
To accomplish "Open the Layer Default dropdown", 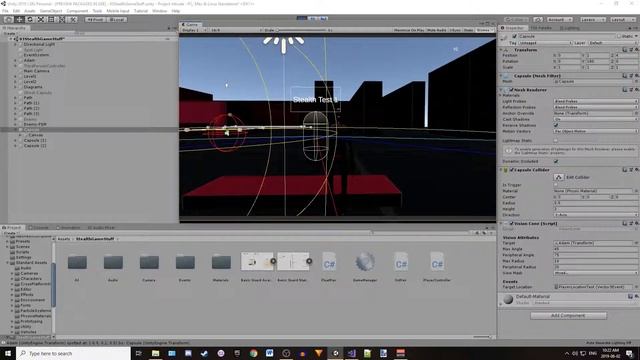I will 613,43.
